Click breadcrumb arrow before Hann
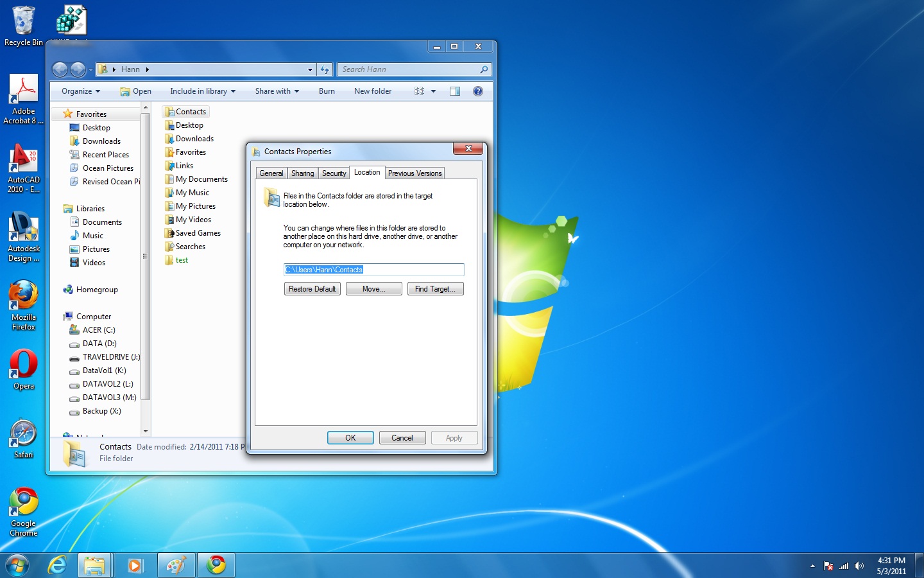 (114, 69)
